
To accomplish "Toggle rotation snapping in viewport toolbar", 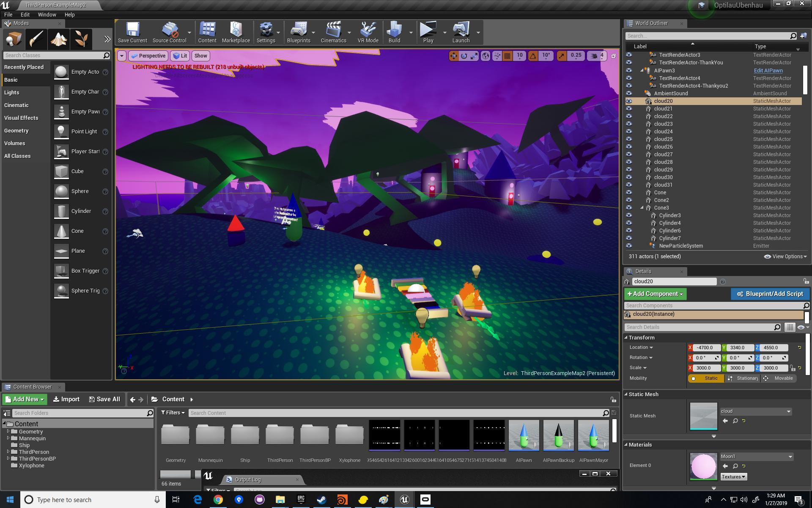I will click(533, 56).
